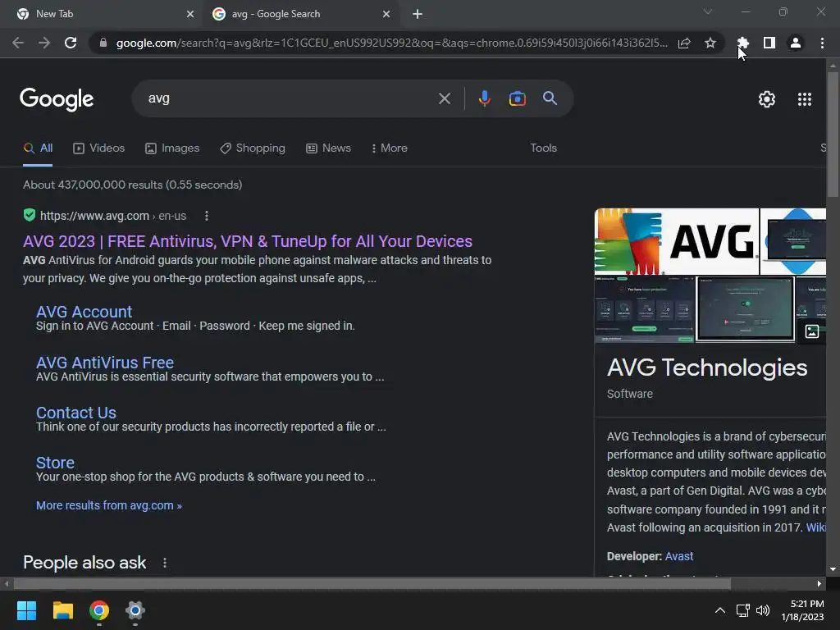This screenshot has width=840, height=630.
Task: Submit search with the magnifier icon
Action: [550, 98]
